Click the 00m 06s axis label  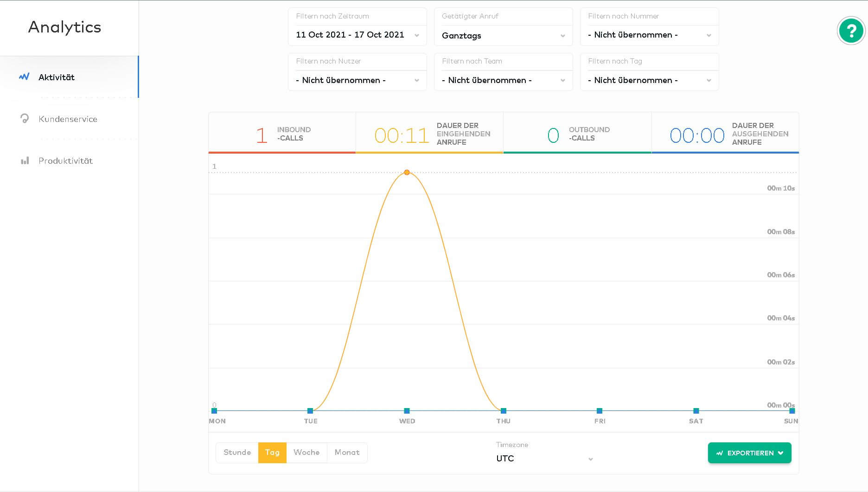coord(781,275)
